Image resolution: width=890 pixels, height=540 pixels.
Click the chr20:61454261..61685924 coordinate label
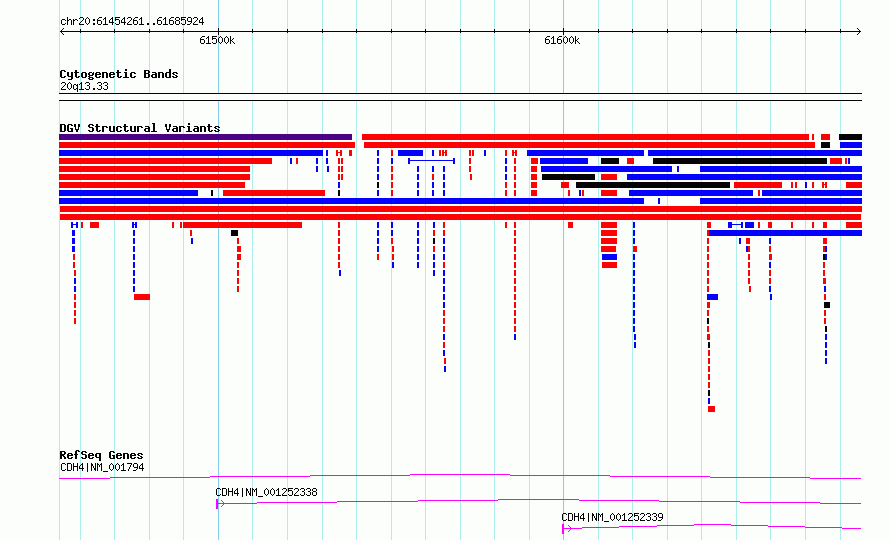[132, 22]
